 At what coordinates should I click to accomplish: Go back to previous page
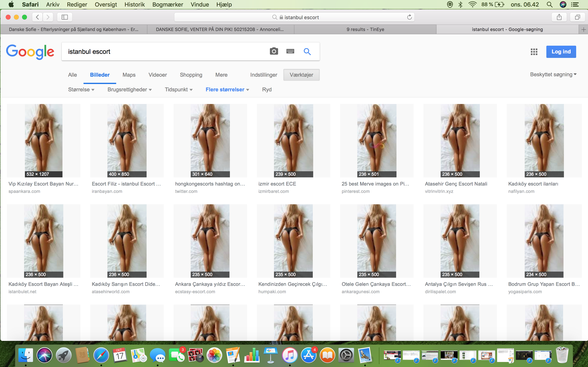pos(37,17)
